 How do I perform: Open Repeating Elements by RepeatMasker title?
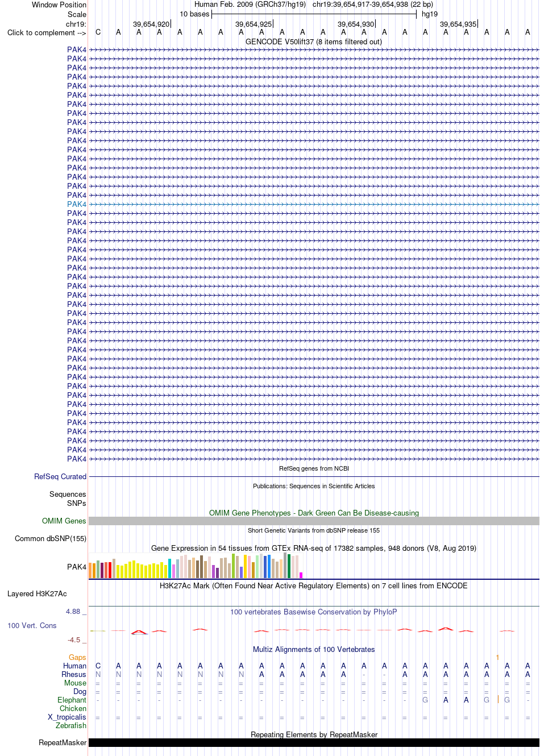[314, 734]
